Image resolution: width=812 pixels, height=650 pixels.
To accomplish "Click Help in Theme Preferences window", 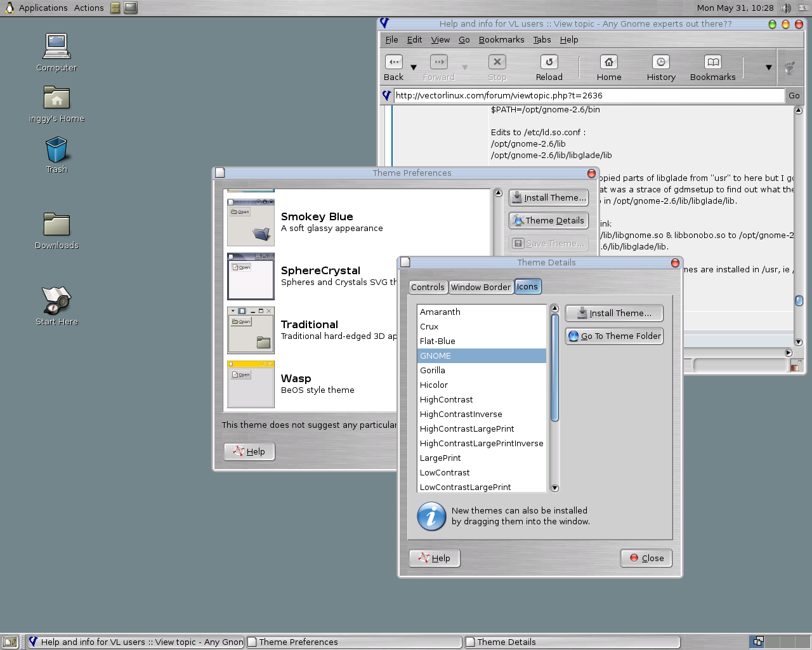I will pyautogui.click(x=249, y=451).
